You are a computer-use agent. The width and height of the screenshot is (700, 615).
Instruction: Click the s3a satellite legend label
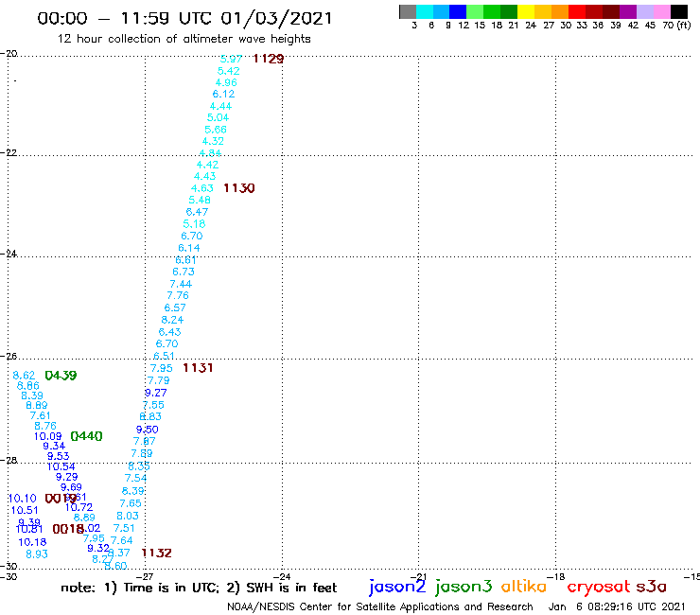pyautogui.click(x=651, y=587)
